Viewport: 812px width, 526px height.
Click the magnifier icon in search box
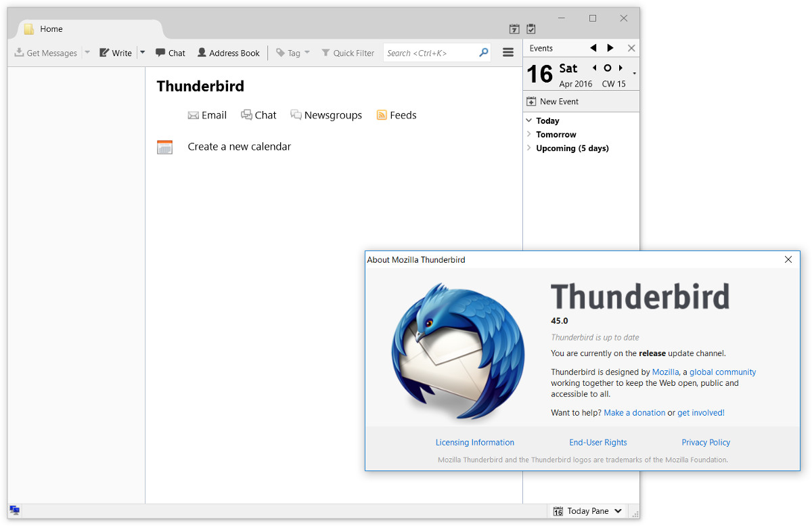(484, 53)
